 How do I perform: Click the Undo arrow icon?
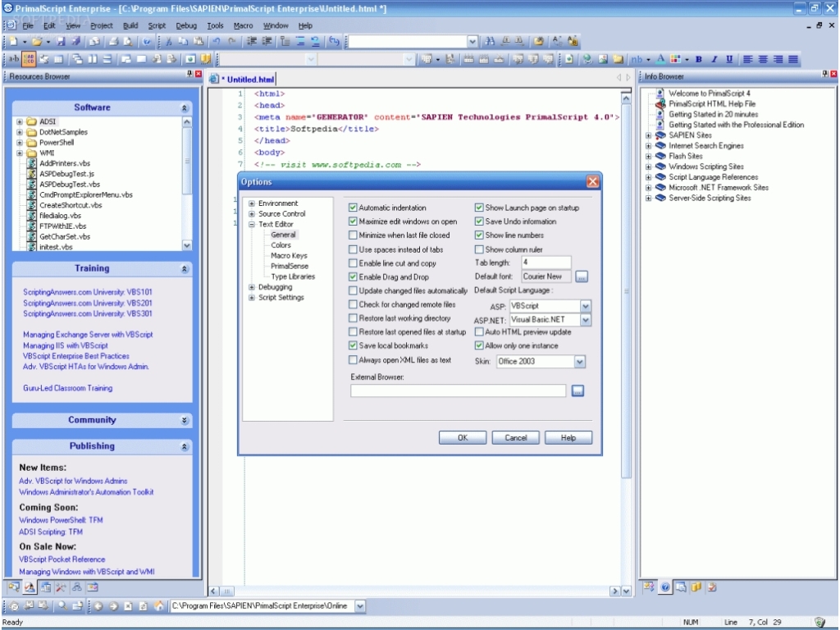point(217,41)
